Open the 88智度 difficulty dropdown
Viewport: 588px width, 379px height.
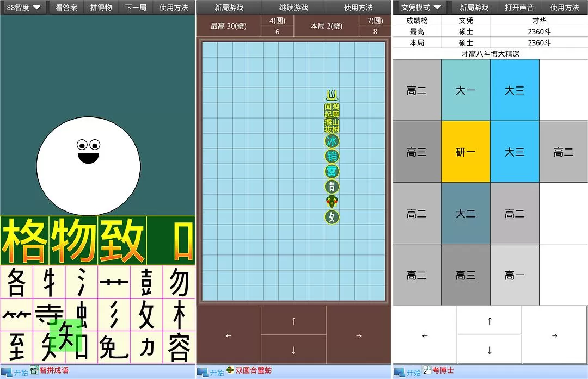(23, 8)
